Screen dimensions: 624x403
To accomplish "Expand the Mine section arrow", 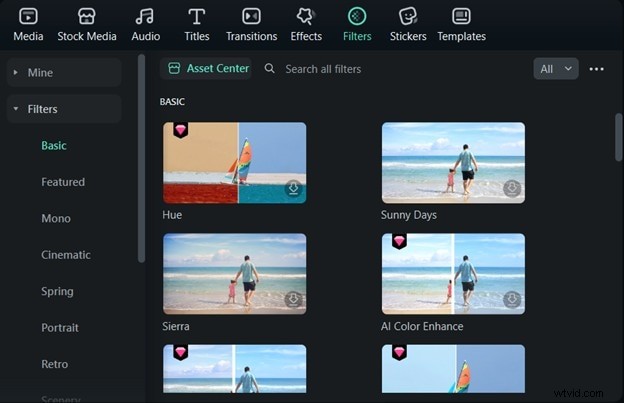I will (x=16, y=72).
